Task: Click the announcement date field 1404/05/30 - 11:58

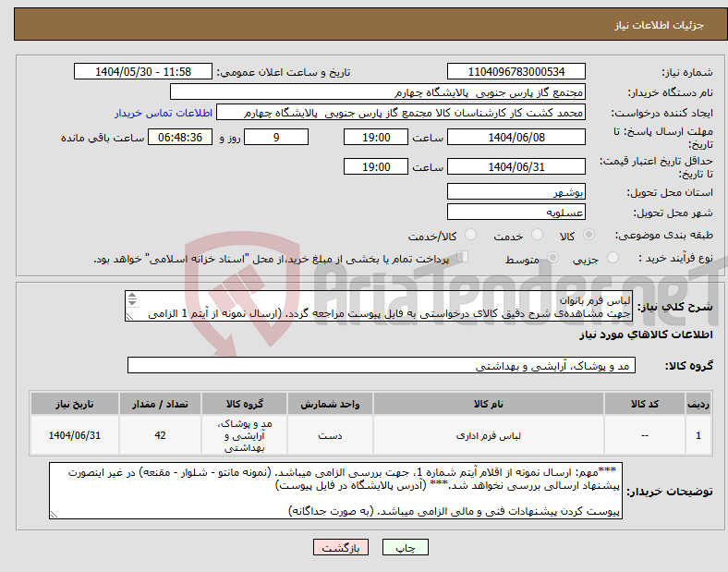Action: point(143,72)
